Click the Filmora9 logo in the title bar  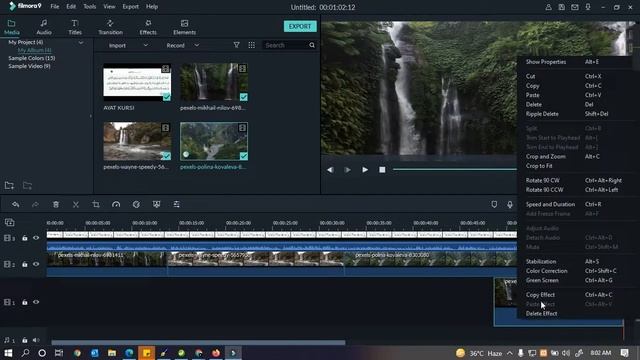pos(25,6)
